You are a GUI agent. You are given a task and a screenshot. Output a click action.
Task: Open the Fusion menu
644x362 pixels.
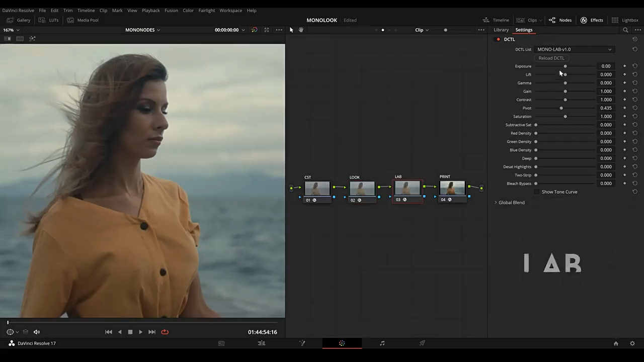[x=171, y=10]
